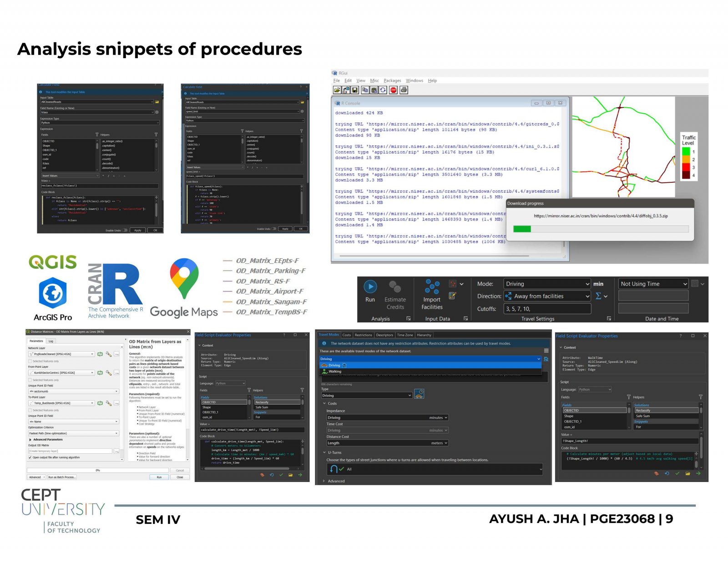Click the red Stop icon in RGui toolbar

point(394,90)
